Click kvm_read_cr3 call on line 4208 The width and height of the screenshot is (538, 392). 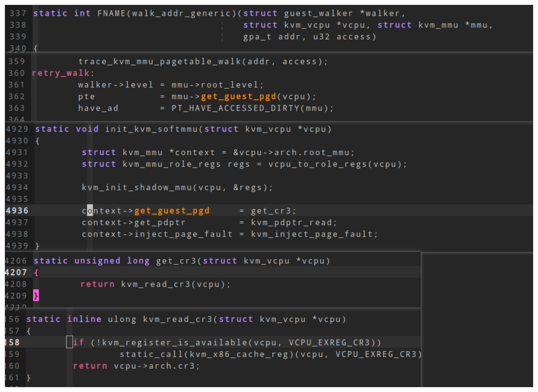156,284
